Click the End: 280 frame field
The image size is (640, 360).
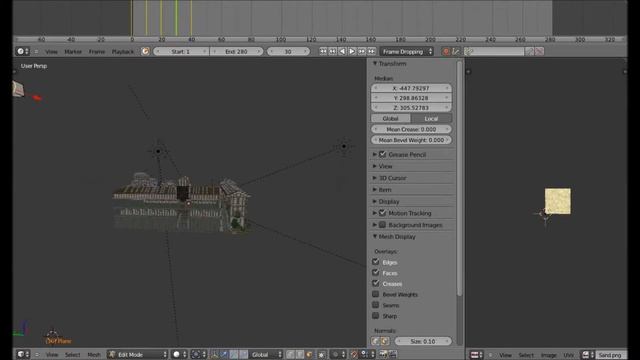pyautogui.click(x=236, y=51)
